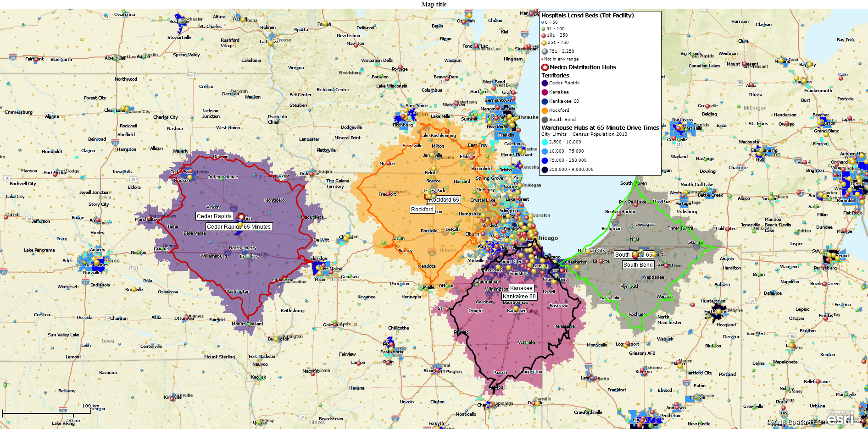Click the 'Spring Valley' city label
Screen dimensions: 868x429
coord(186,55)
